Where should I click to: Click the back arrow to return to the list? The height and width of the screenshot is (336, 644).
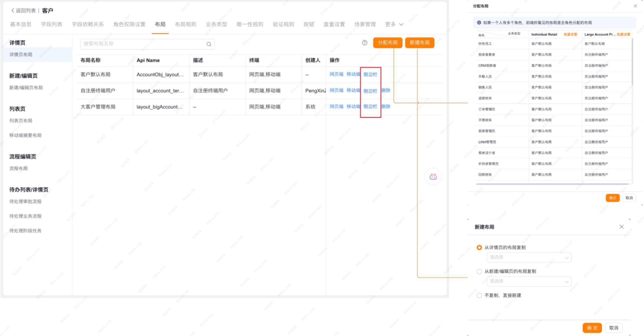tap(13, 11)
